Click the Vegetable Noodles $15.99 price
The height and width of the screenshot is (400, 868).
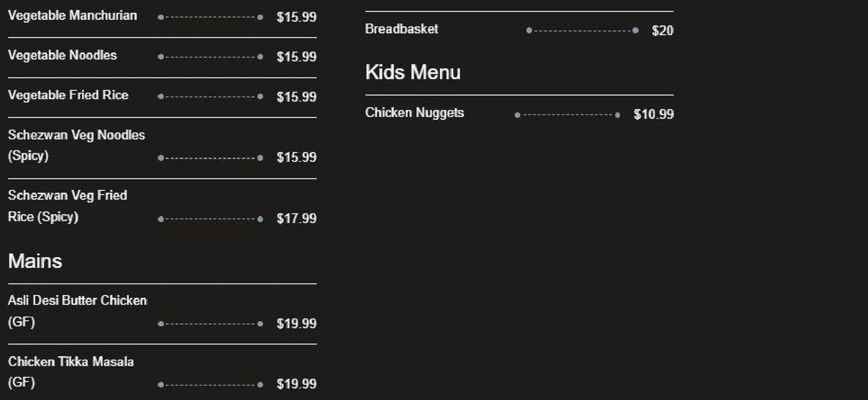tap(296, 57)
